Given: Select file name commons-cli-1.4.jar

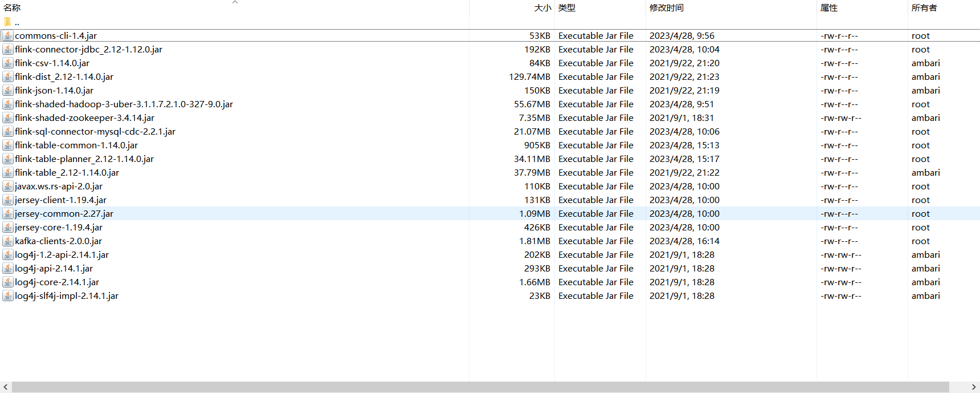Looking at the screenshot, I should click(x=56, y=35).
